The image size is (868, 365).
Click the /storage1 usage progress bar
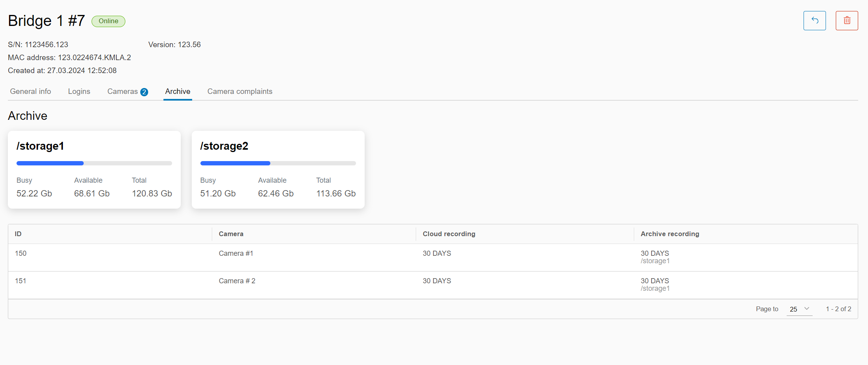pos(94,163)
